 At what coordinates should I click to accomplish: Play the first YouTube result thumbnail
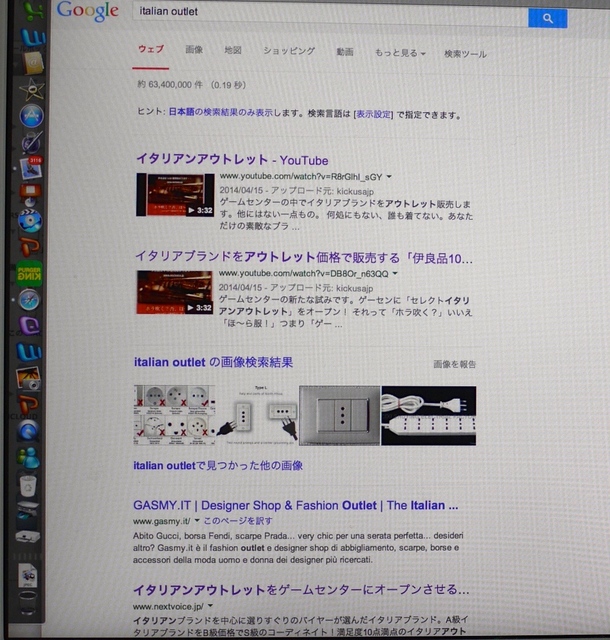pyautogui.click(x=175, y=194)
